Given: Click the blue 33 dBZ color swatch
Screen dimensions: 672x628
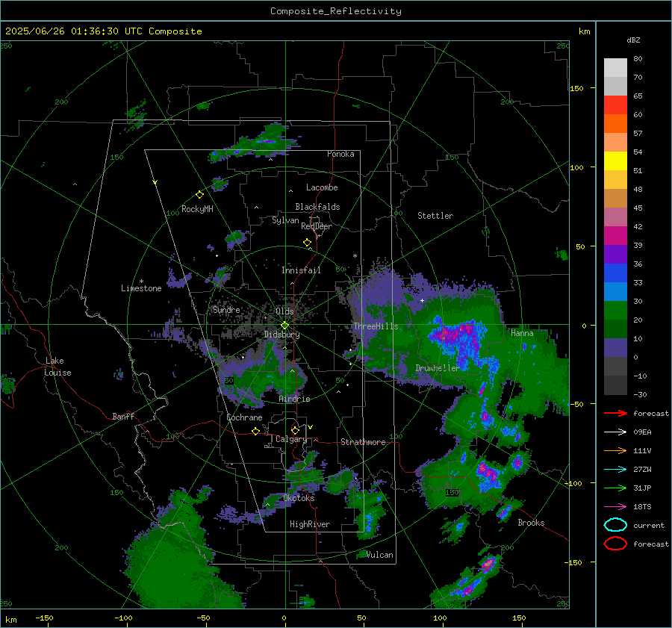Looking at the screenshot, I should tap(615, 273).
